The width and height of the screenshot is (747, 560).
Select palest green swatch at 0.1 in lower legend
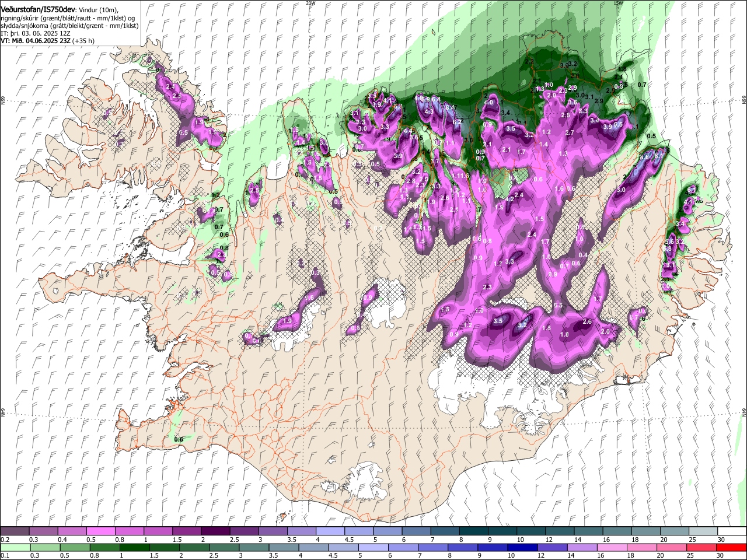15,547
